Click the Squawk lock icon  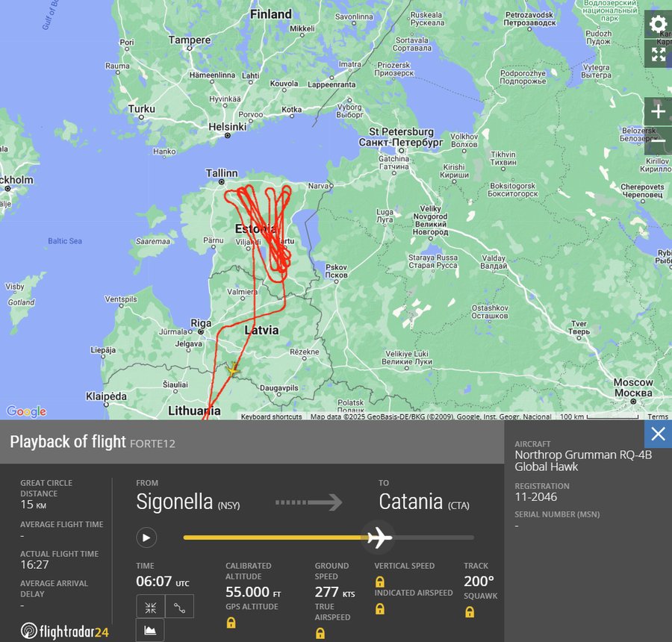pyautogui.click(x=470, y=611)
